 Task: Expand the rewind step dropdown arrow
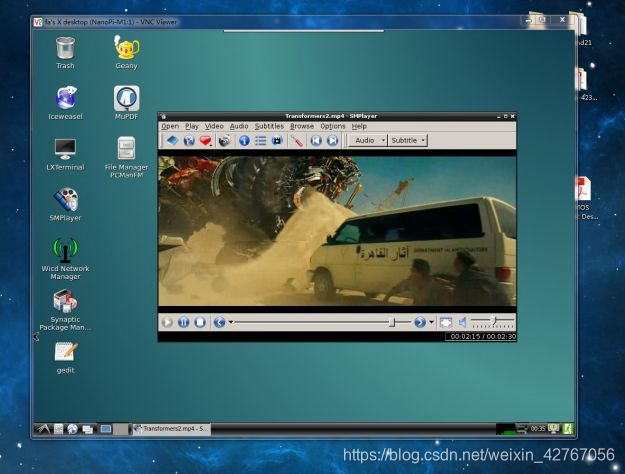pyautogui.click(x=230, y=322)
